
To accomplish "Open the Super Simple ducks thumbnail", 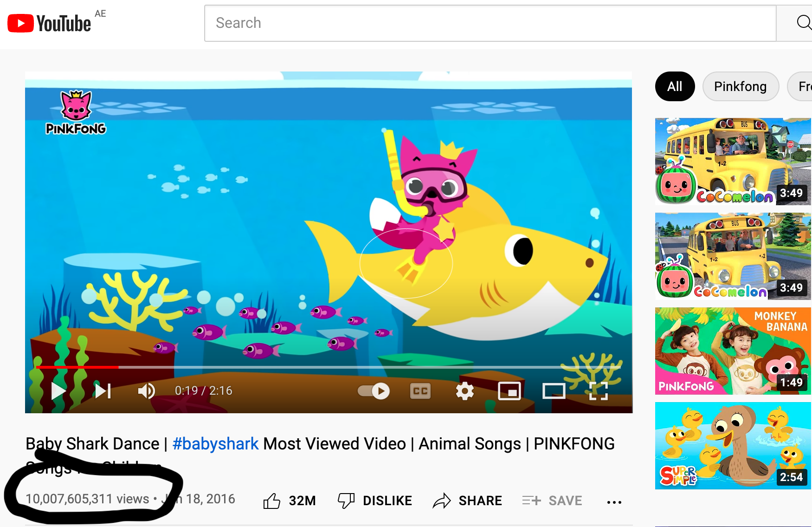I will pyautogui.click(x=733, y=446).
